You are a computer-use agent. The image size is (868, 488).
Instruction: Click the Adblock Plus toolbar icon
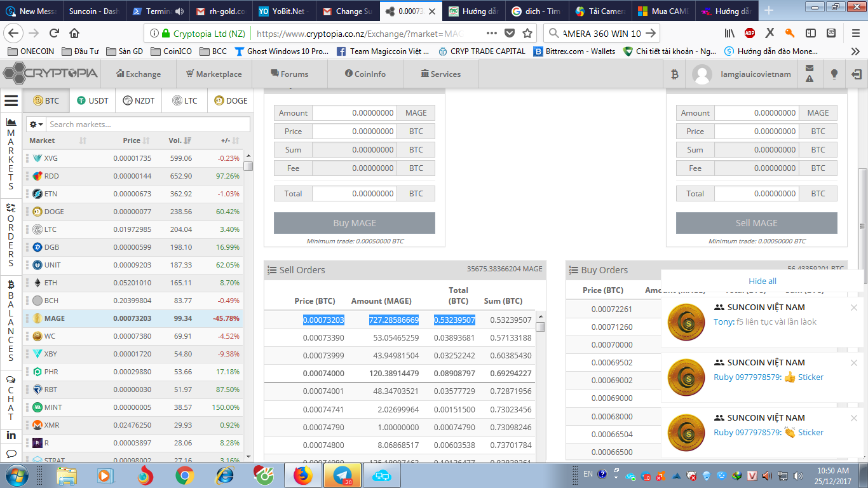tap(750, 33)
